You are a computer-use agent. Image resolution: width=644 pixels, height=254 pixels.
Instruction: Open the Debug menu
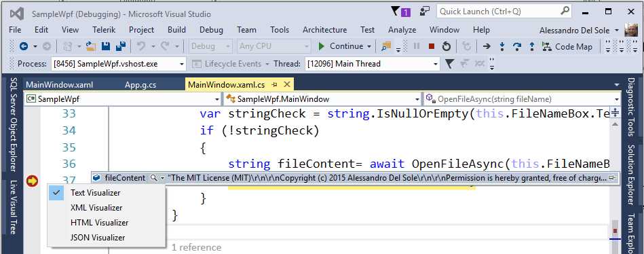click(211, 30)
